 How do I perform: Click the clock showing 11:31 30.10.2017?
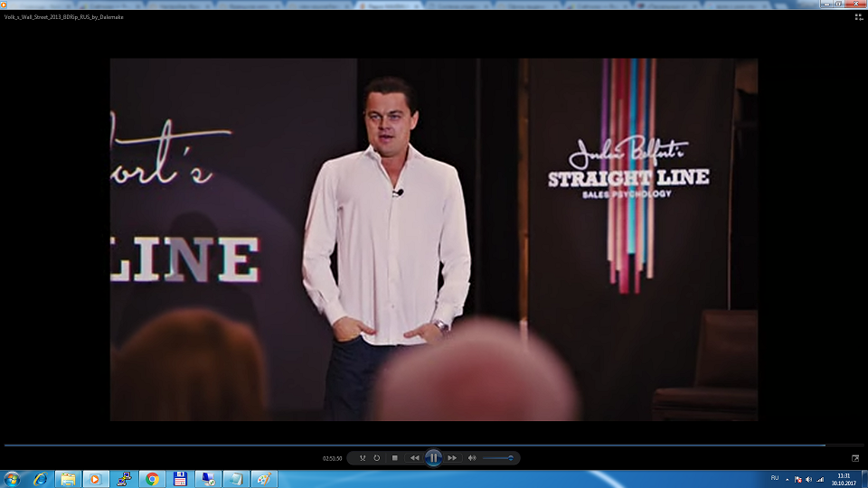[x=844, y=479]
